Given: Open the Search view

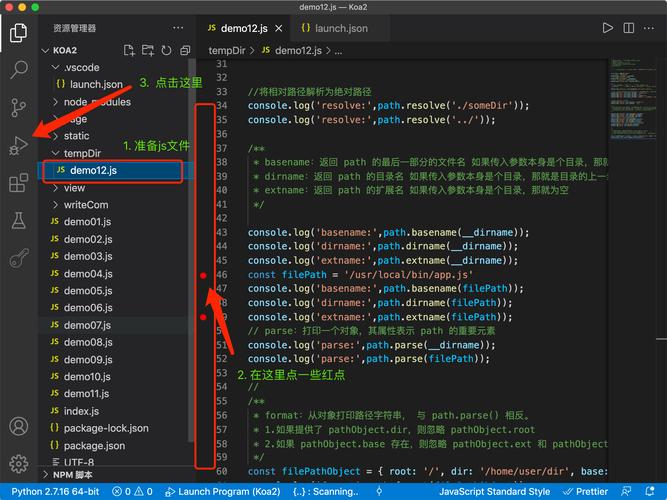Looking at the screenshot, I should [19, 69].
